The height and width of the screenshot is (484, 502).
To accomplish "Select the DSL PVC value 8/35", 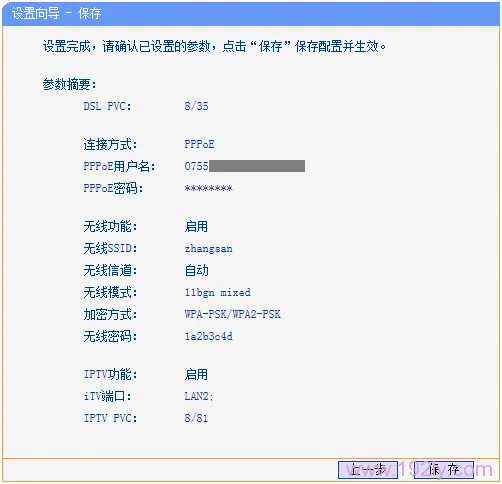I will 196,106.
